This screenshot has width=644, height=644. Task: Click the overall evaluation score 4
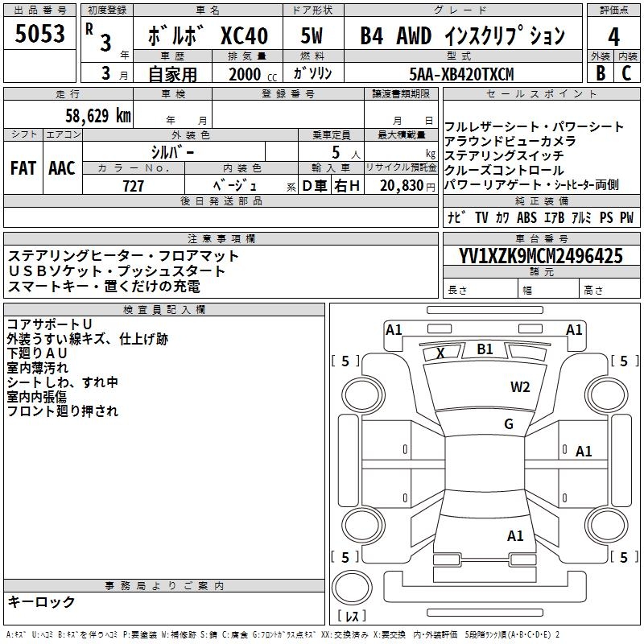[x=613, y=36]
